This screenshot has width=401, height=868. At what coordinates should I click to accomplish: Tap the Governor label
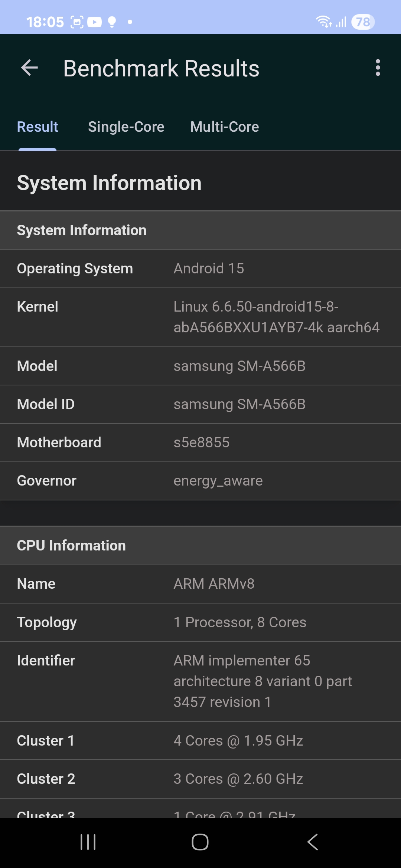pyautogui.click(x=47, y=481)
